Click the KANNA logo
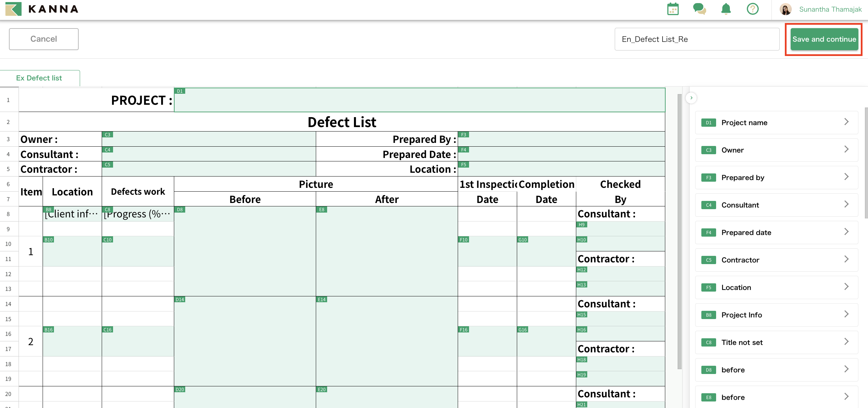 41,9
